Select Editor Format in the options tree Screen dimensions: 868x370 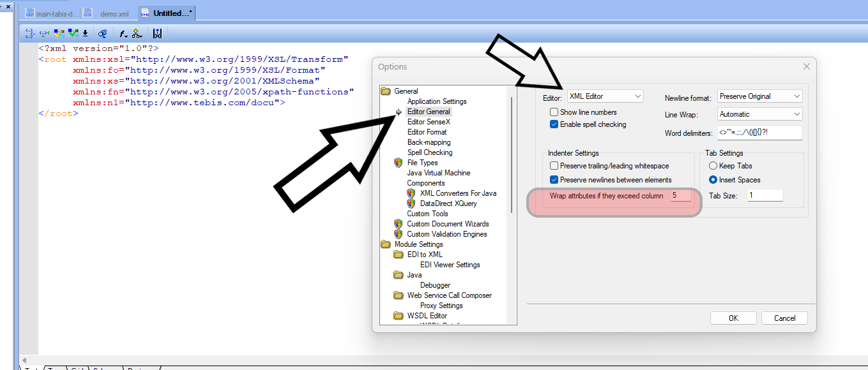tap(427, 132)
